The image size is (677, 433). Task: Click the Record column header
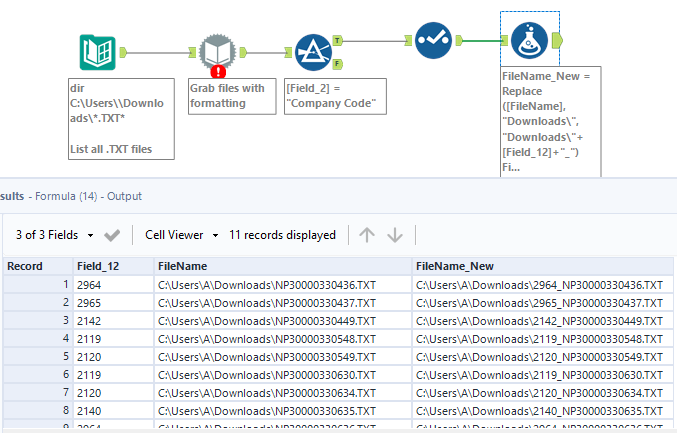coord(38,266)
